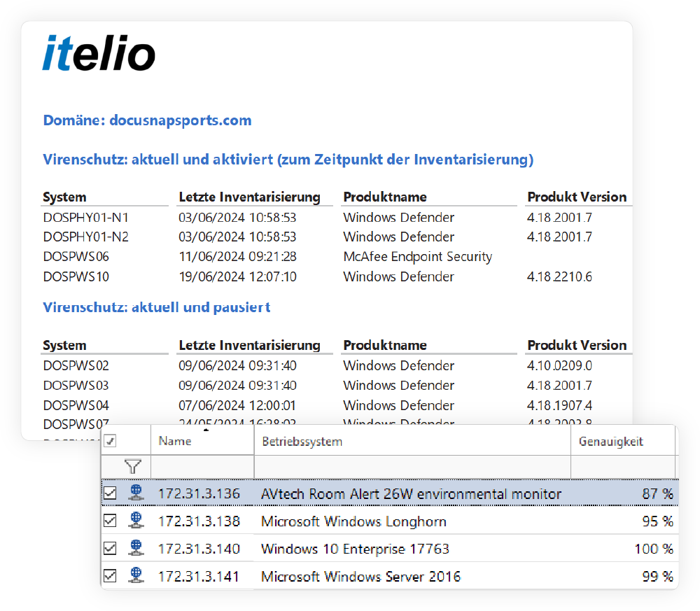Uncheck the checkbox for 172.31.3.141
This screenshot has width=700, height=611.
(x=110, y=576)
